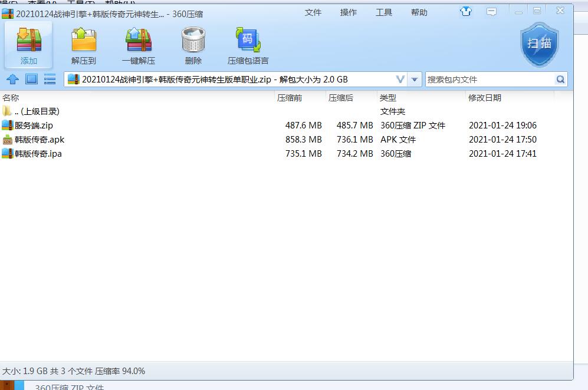Switch to the list detail view
588x390 pixels.
50,79
